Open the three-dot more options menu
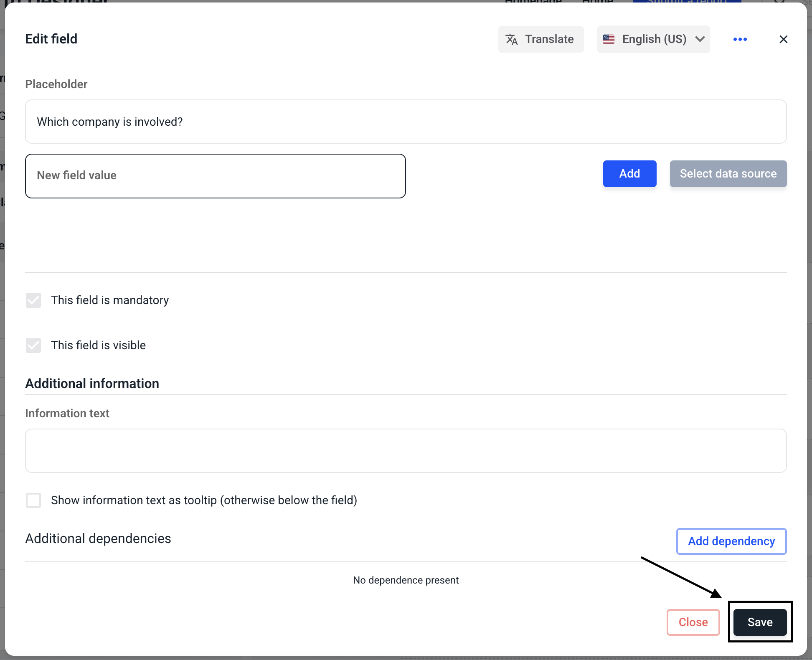The image size is (812, 660). [x=740, y=39]
